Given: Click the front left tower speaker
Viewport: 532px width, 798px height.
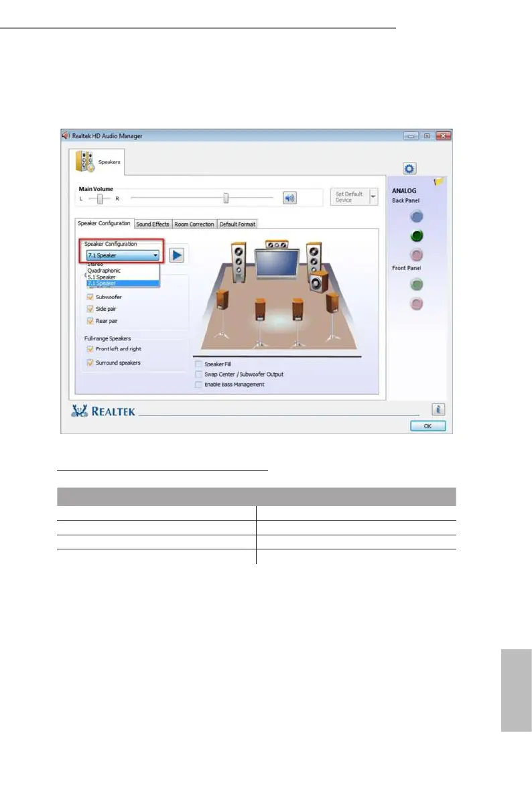Looking at the screenshot, I should pos(239,261).
